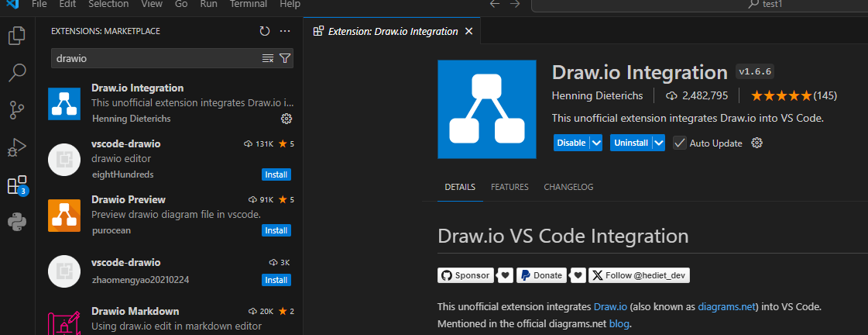Open the Run and Debug view
Viewport: 868px width, 335px height.
coord(16,147)
